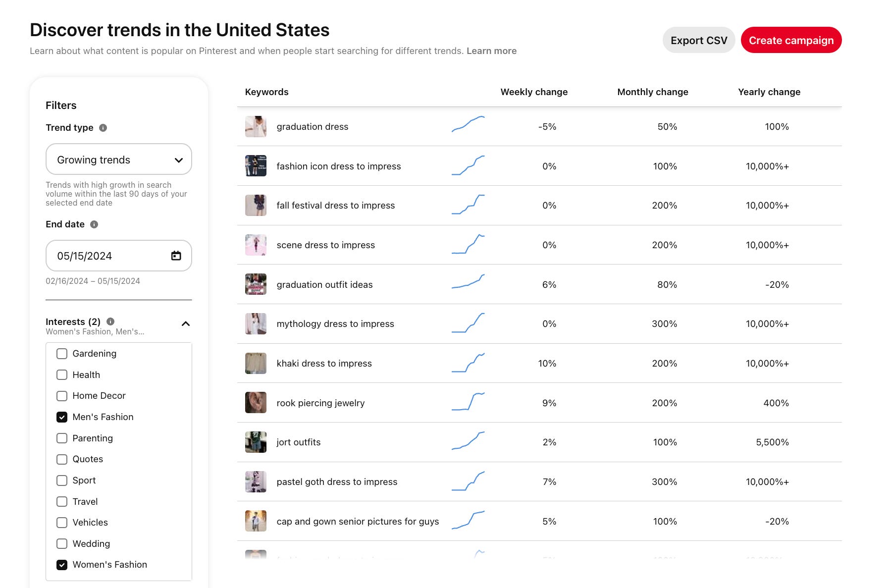This screenshot has width=891, height=588.
Task: Uncheck the Men's Fashion interest
Action: click(62, 417)
